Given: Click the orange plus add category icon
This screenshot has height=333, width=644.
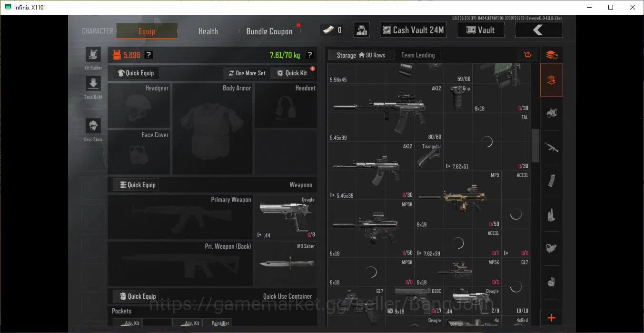Looking at the screenshot, I should (552, 317).
